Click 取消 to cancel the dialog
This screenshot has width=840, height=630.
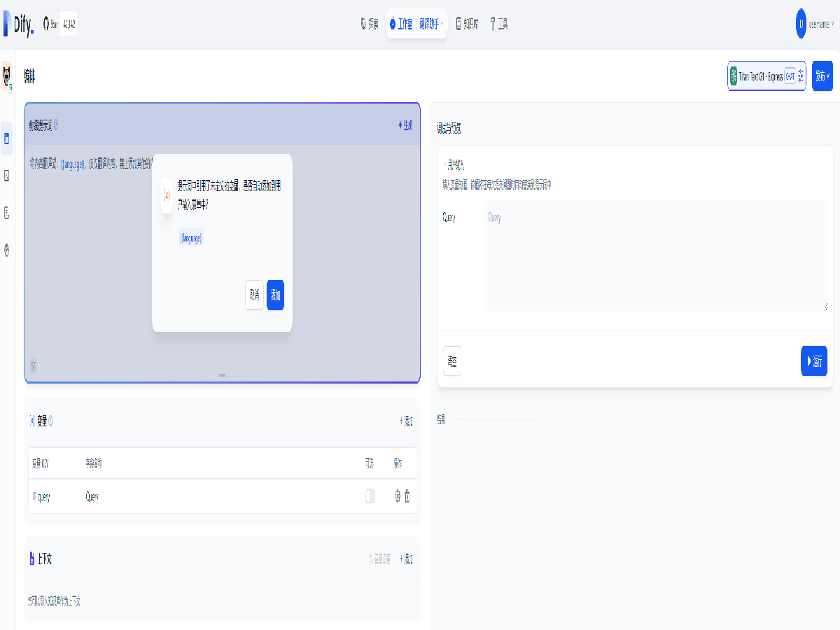click(x=254, y=295)
